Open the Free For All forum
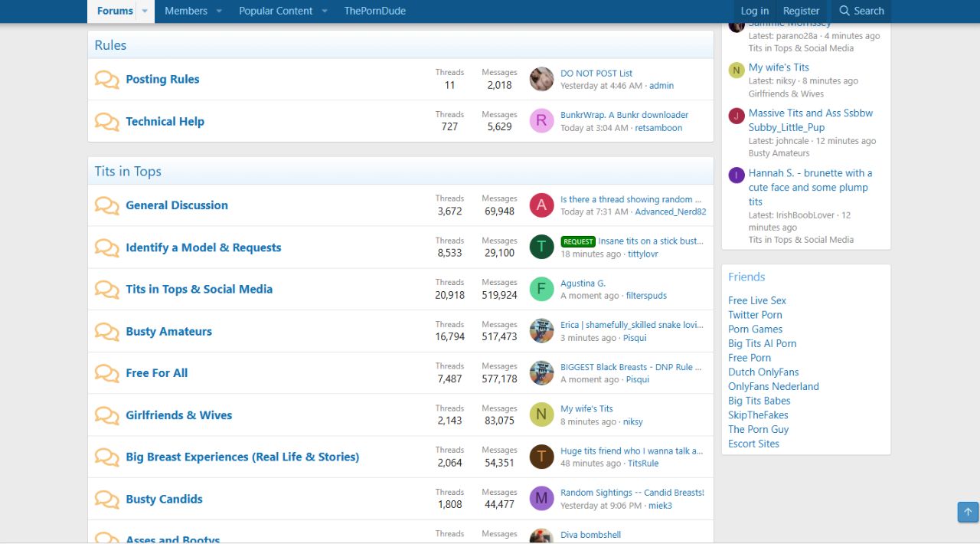The width and height of the screenshot is (980, 544). point(157,373)
